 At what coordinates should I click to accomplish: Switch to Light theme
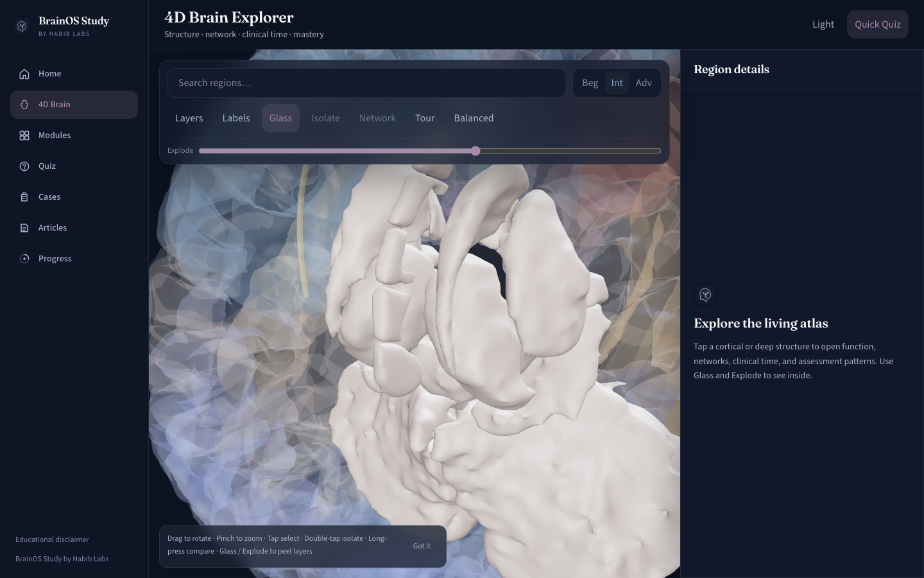point(823,24)
